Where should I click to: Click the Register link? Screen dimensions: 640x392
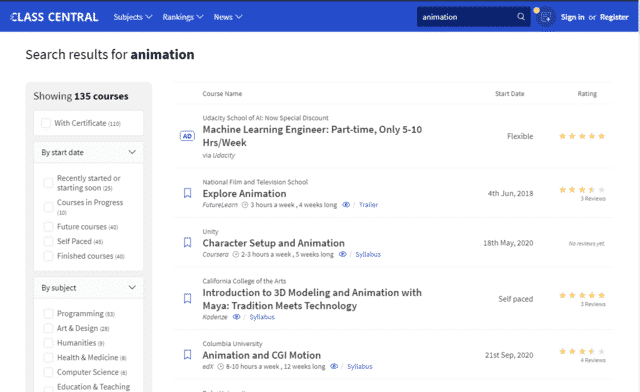pos(614,17)
